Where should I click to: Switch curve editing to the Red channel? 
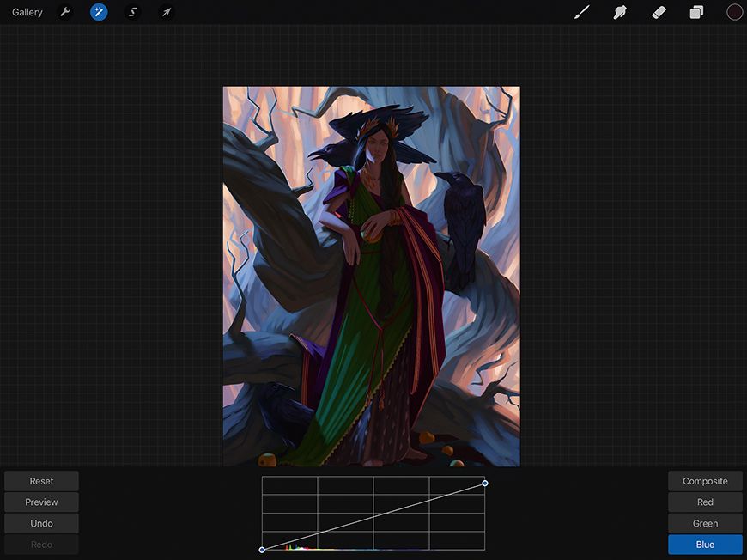click(x=705, y=502)
